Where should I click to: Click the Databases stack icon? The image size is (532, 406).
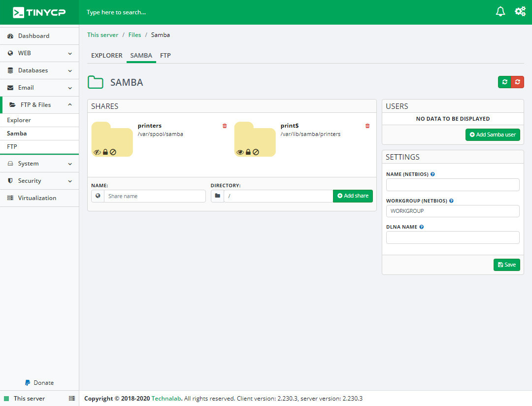[x=10, y=70]
